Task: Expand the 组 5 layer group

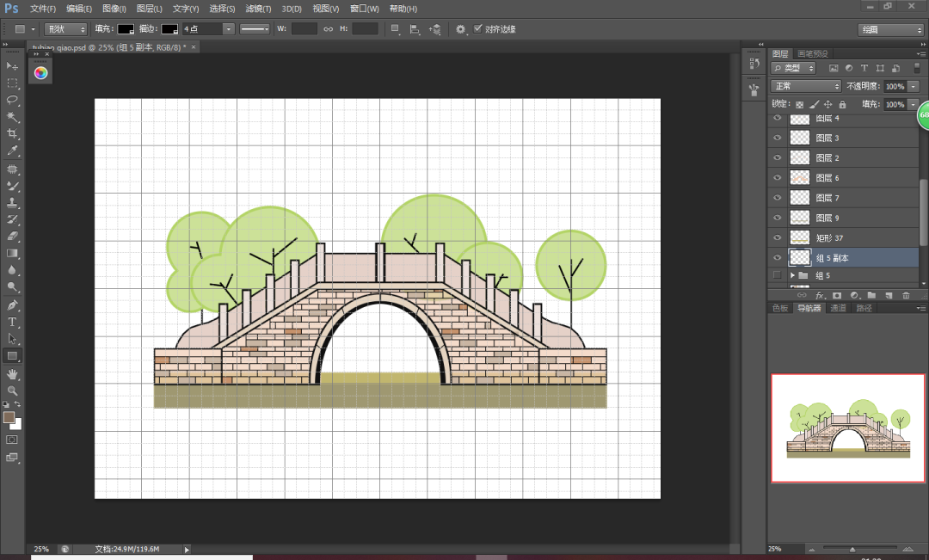Action: (793, 275)
